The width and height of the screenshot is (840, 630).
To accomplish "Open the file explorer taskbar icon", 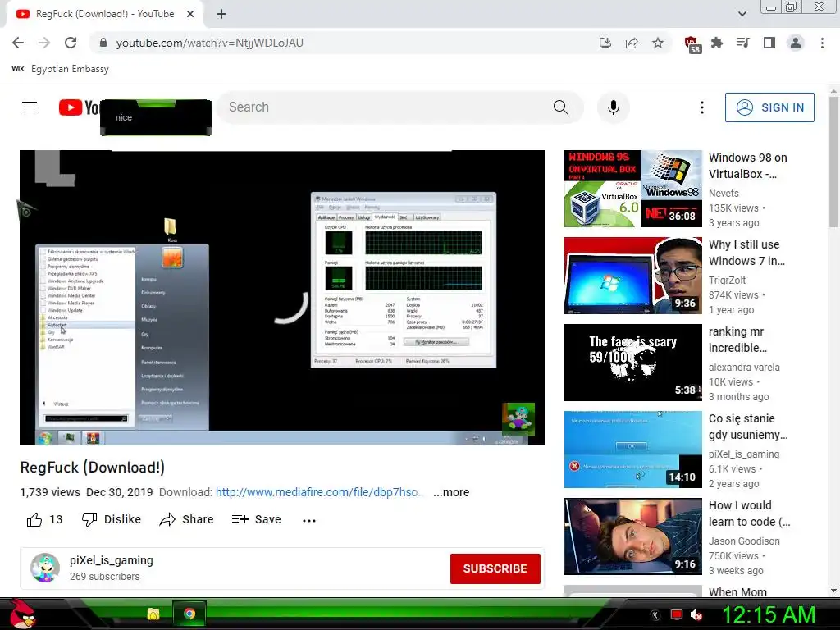I will 153,614.
